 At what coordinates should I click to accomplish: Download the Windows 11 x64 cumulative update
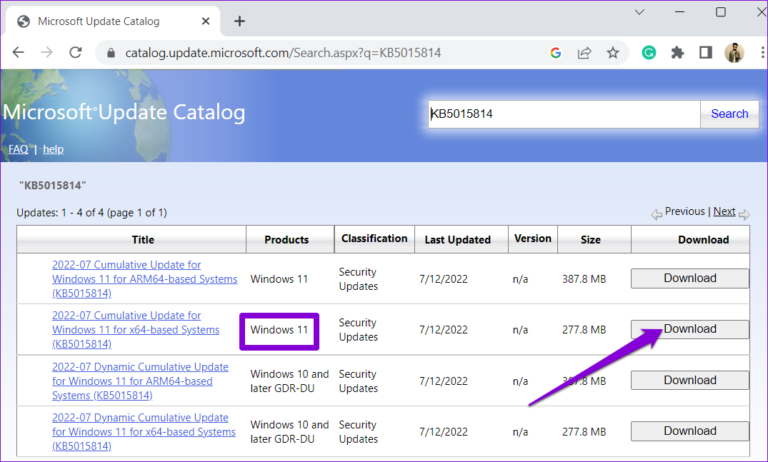click(x=689, y=329)
